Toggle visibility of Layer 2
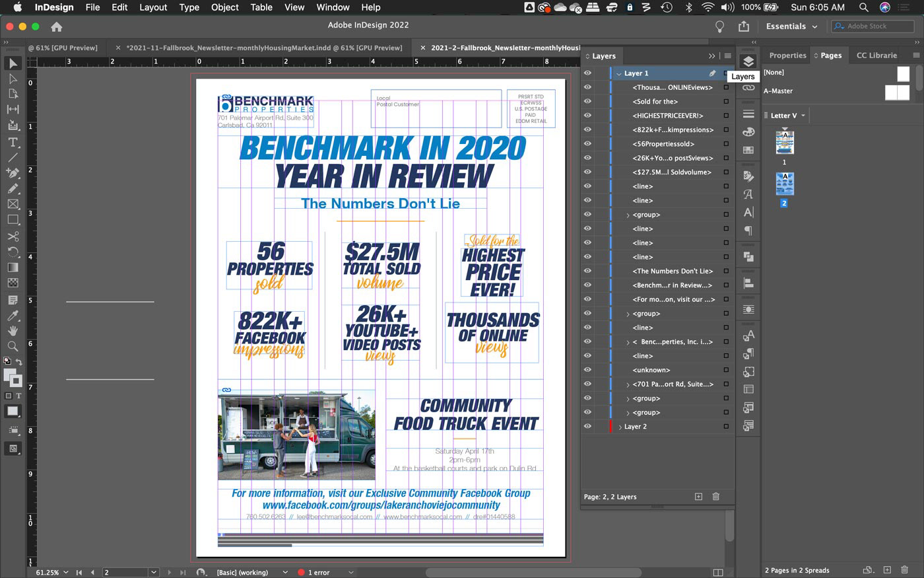The width and height of the screenshot is (924, 578). point(587,426)
